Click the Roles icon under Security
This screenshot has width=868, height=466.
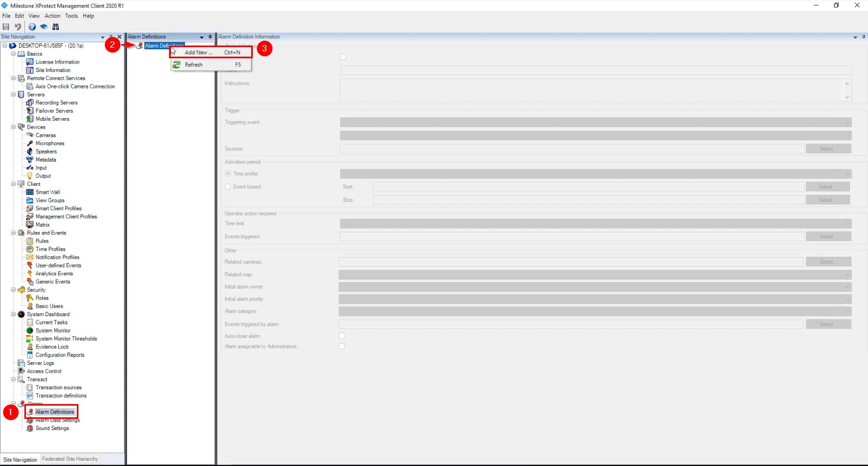30,298
